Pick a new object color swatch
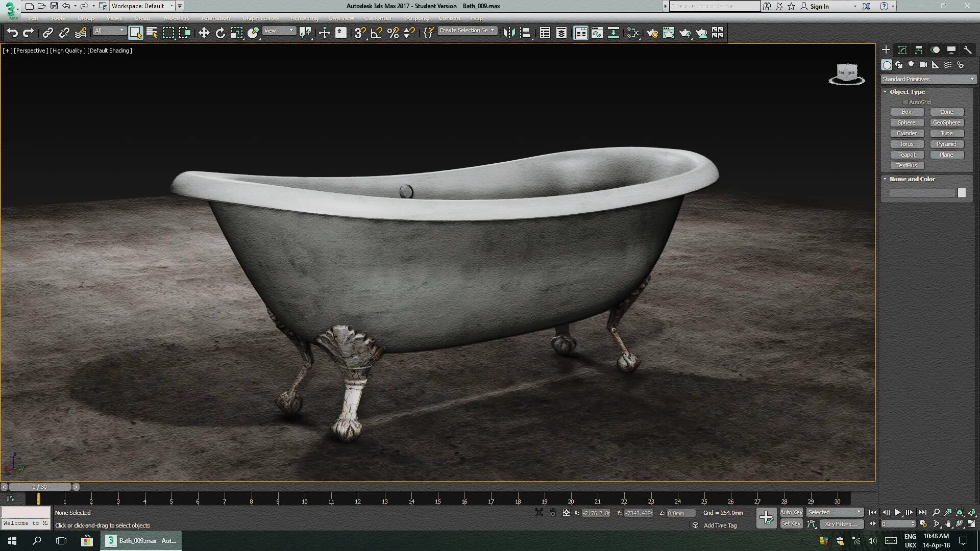Image resolution: width=980 pixels, height=551 pixels. point(962,193)
